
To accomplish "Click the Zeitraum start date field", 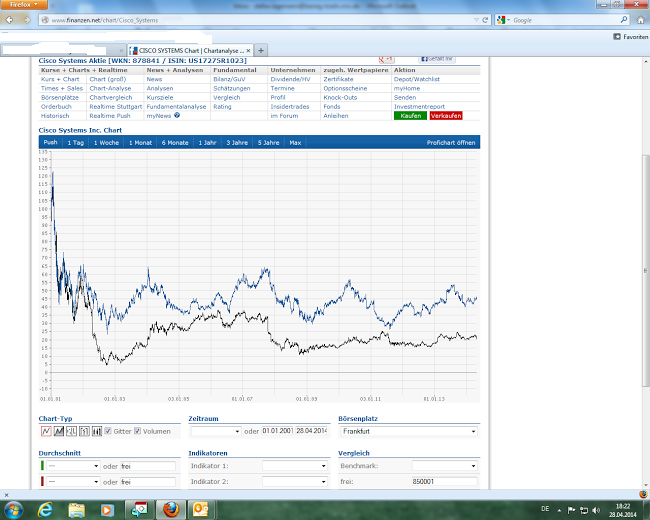I will pyautogui.click(x=277, y=431).
